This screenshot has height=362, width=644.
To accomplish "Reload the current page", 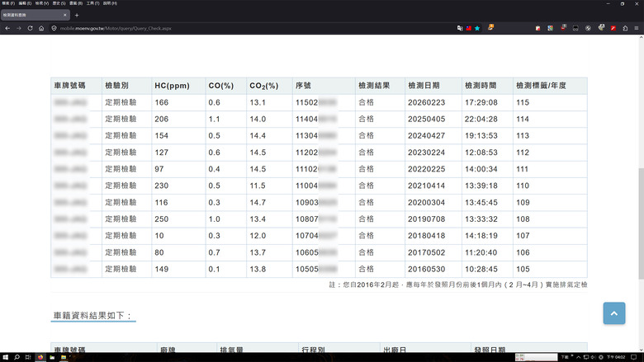I will click(30, 28).
